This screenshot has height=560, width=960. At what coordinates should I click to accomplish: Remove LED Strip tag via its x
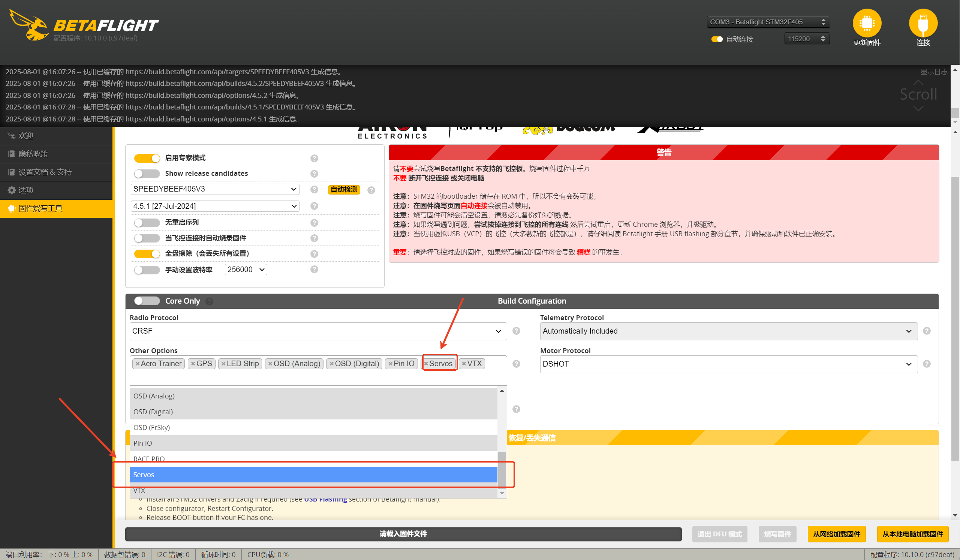point(224,364)
